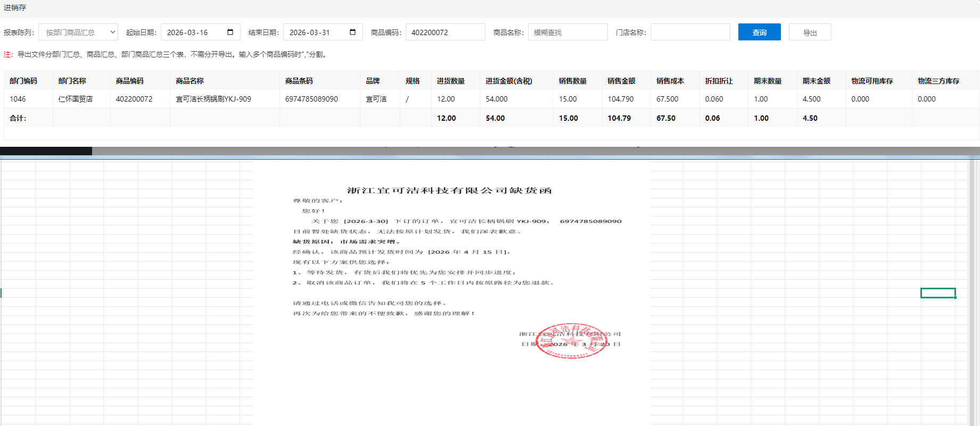Open the start date calendar picker icon
The width and height of the screenshot is (980, 426).
tap(230, 32)
